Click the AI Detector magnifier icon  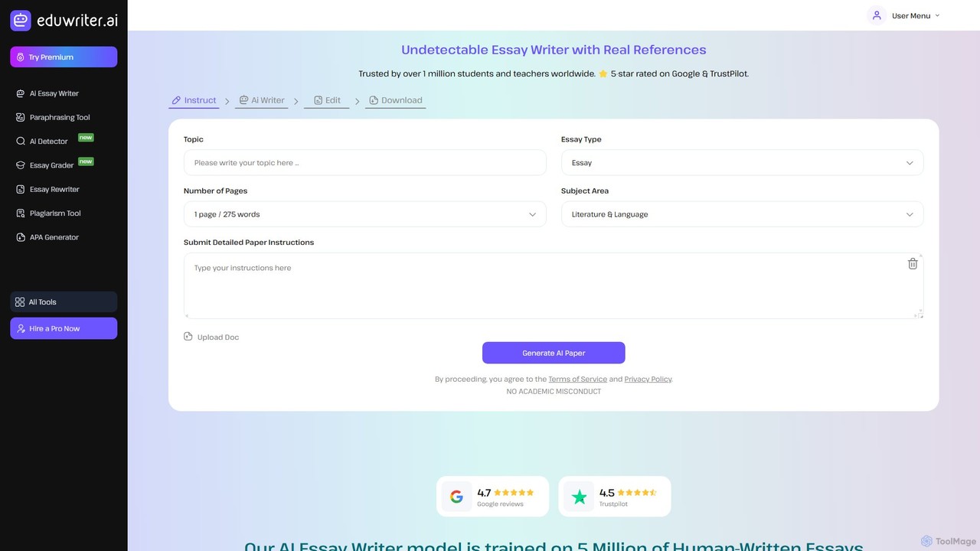(21, 142)
